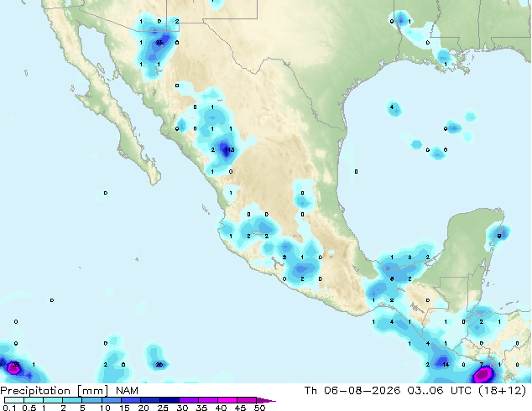Click the "0.5" legend scale label
Viewport: 532px width, 411px height.
(x=29, y=408)
